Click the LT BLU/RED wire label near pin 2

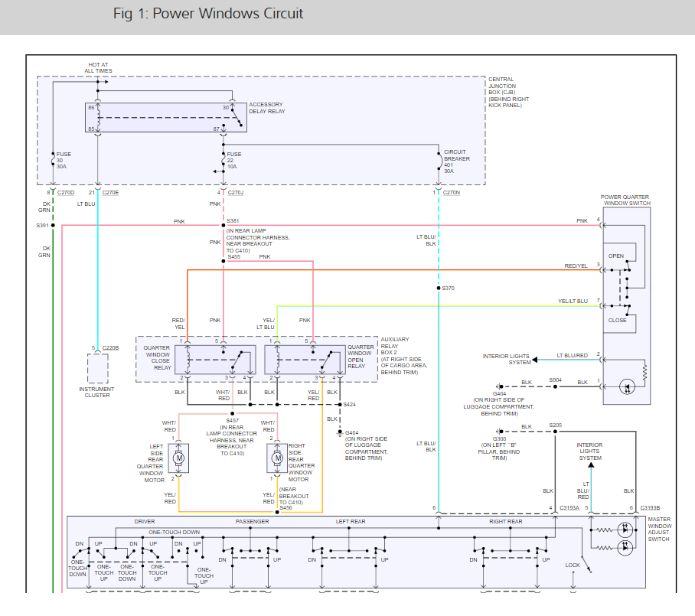pyautogui.click(x=573, y=355)
